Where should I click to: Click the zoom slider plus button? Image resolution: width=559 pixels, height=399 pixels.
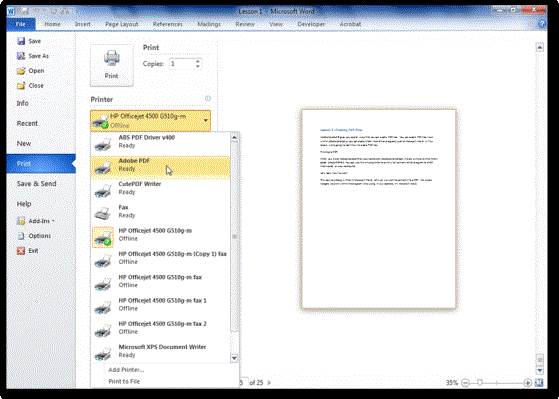[528, 383]
